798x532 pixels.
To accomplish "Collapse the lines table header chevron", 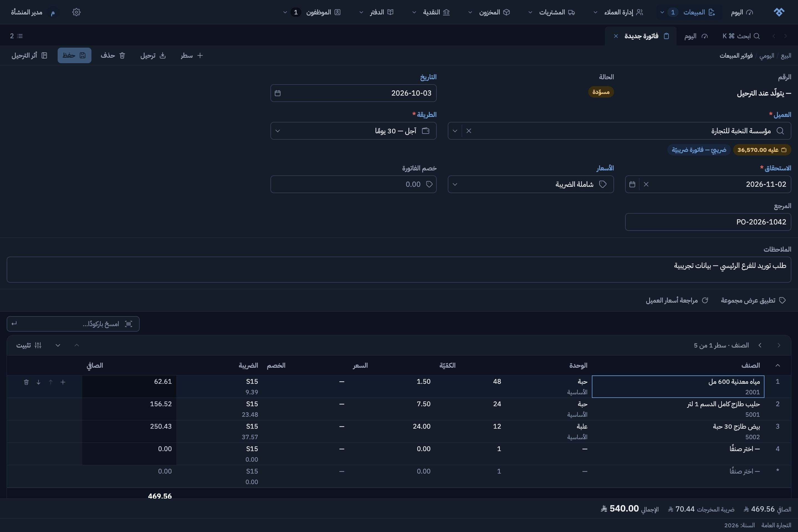I will (778, 365).
